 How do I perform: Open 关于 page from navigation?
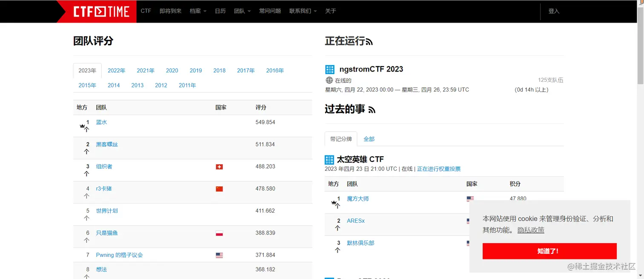[x=331, y=11]
